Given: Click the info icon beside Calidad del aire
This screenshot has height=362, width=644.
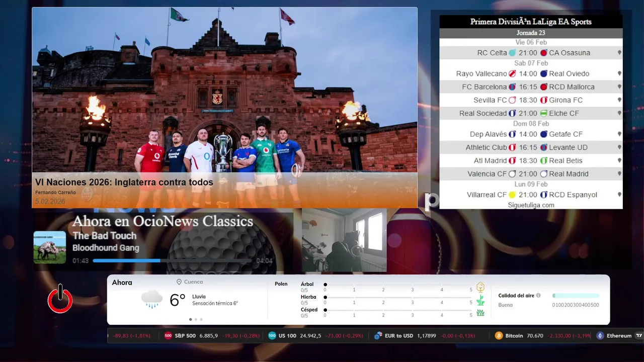Looking at the screenshot, I should [x=538, y=296].
